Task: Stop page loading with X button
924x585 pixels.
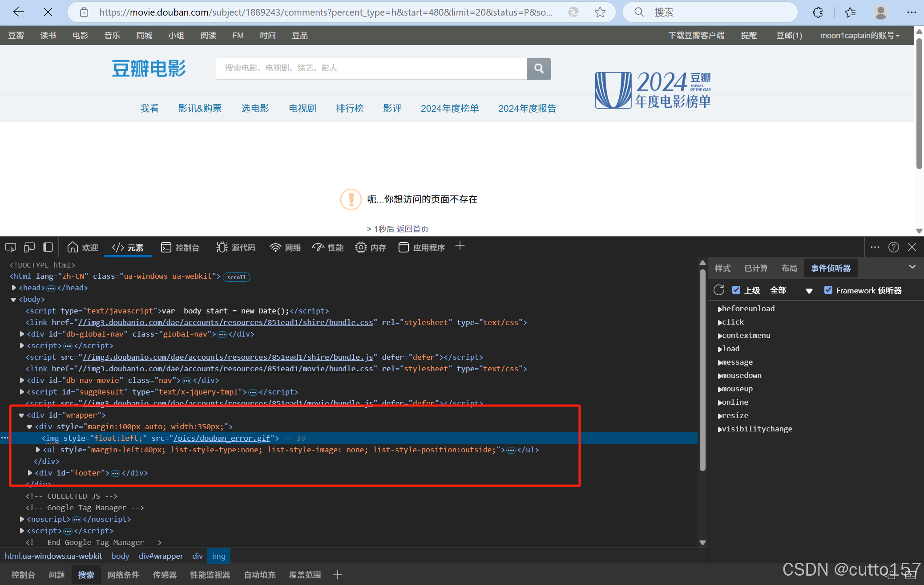Action: pyautogui.click(x=48, y=12)
